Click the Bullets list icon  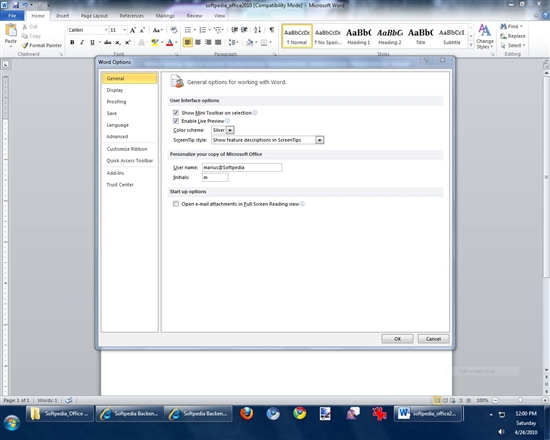coord(188,30)
